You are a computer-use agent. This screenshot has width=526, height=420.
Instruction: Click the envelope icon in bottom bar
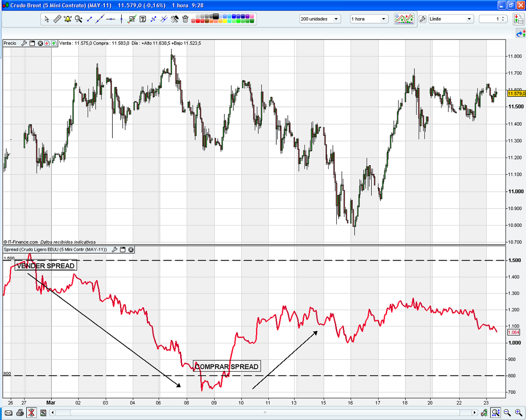coord(8,413)
